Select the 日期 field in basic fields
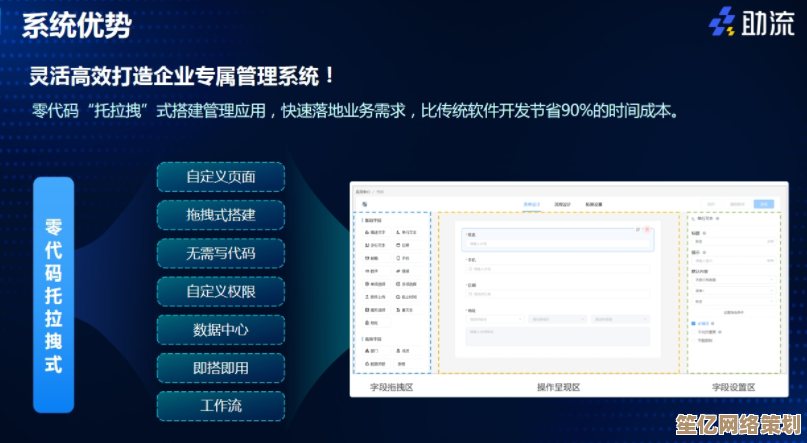This screenshot has width=807, height=443. (x=405, y=244)
